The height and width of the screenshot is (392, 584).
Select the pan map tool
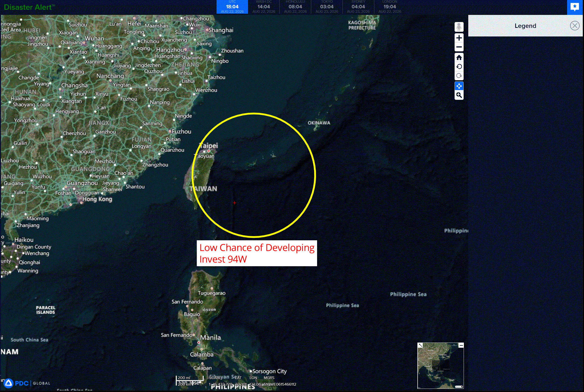click(x=459, y=86)
